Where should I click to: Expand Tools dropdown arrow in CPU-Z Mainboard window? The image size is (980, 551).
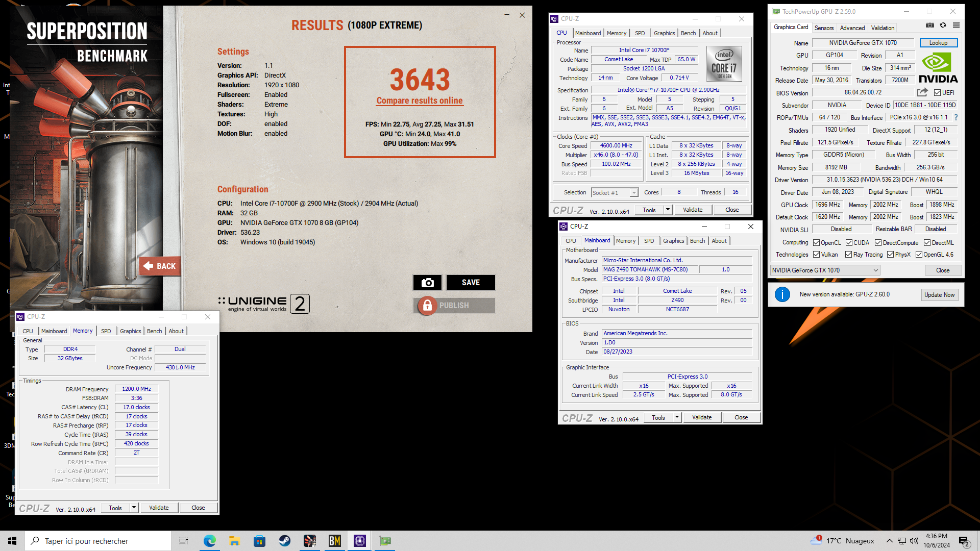coord(677,417)
